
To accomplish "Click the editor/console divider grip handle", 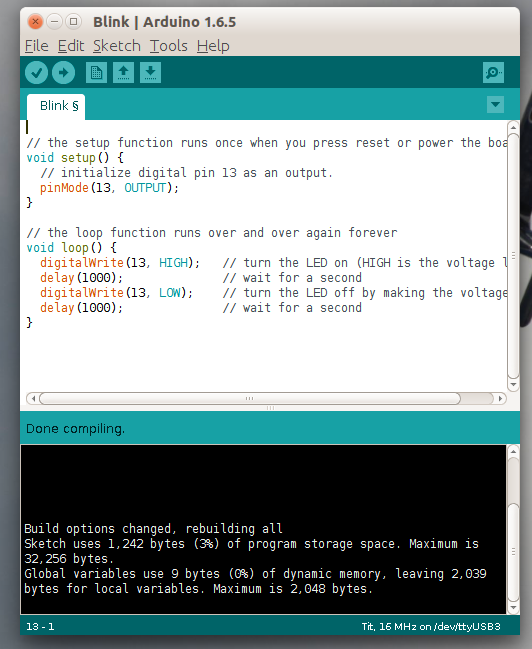I will [x=270, y=408].
